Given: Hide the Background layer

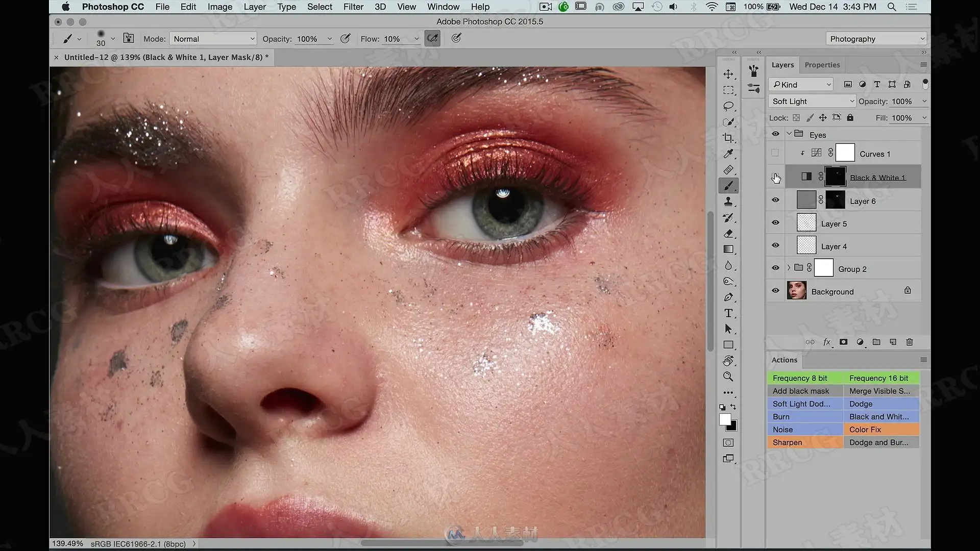Looking at the screenshot, I should point(775,291).
